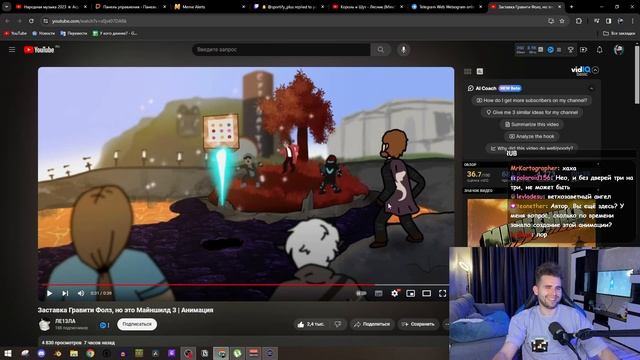Click the Поделиться share button
Screen dimensions: 640x360
(371, 324)
